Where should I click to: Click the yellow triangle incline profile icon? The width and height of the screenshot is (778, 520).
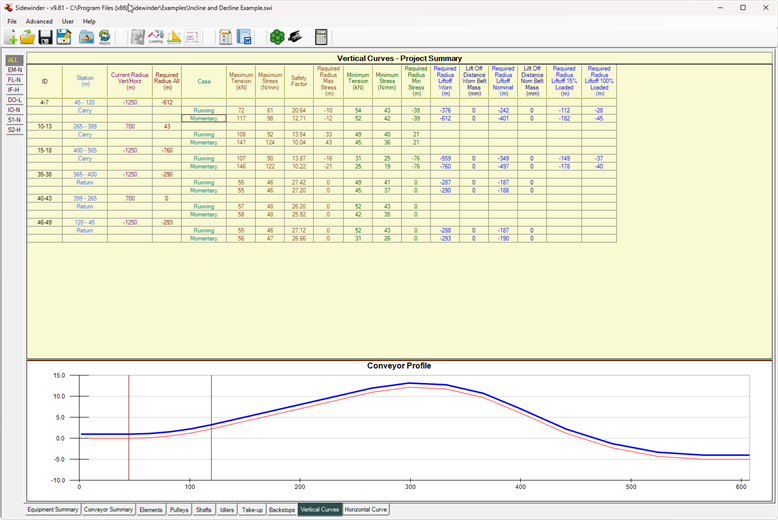tap(174, 37)
